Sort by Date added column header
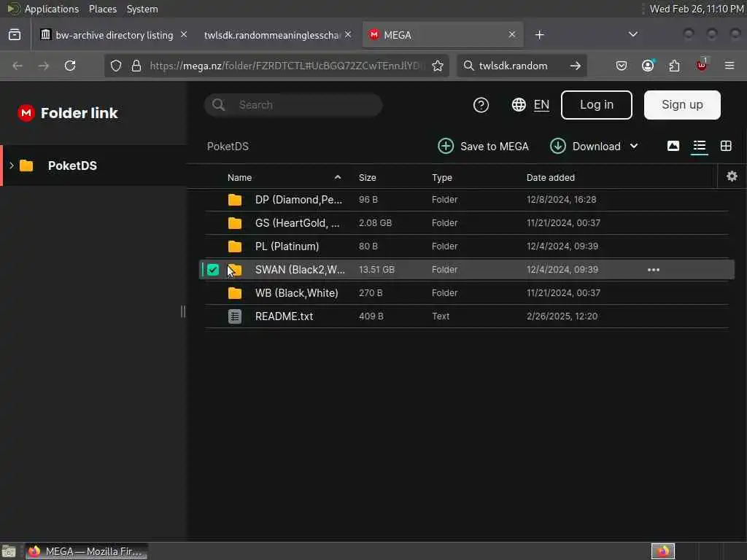The height and width of the screenshot is (560, 747). [x=550, y=177]
